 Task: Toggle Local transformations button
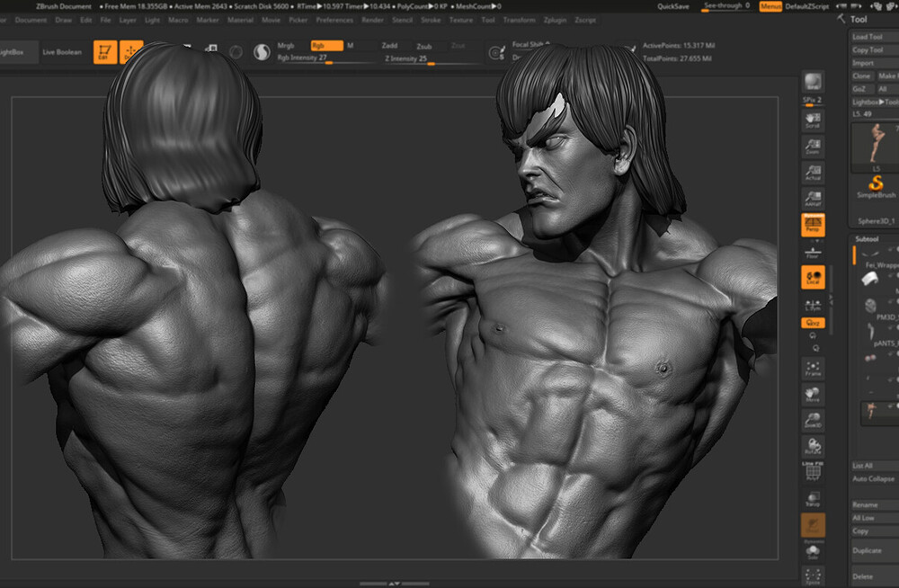(x=813, y=277)
